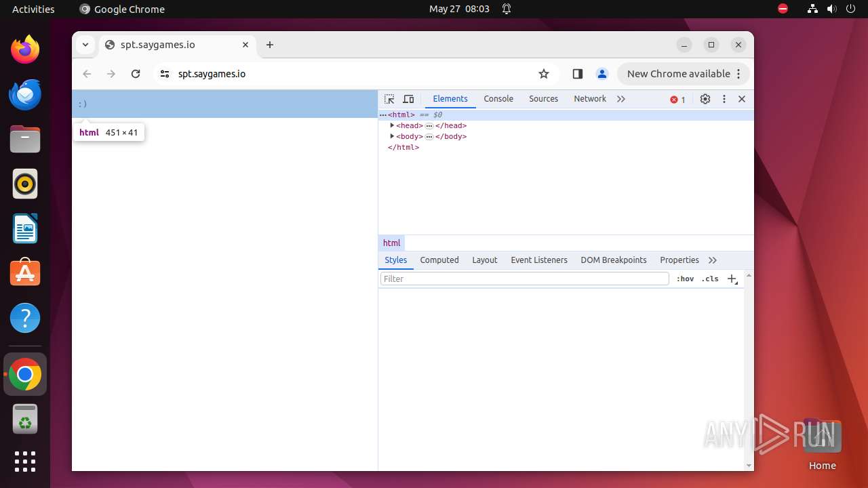Viewport: 868px width, 488px height.
Task: Click the ellipsis inside the head element
Action: tap(429, 126)
